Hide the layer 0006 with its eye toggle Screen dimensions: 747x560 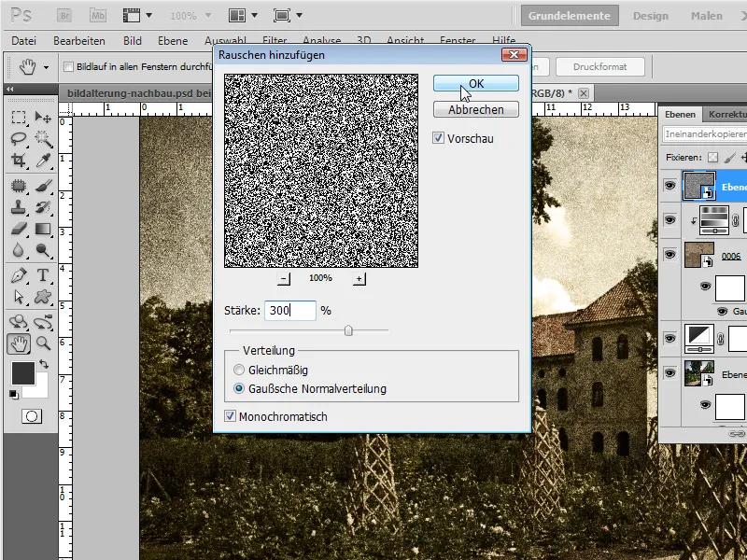(669, 254)
